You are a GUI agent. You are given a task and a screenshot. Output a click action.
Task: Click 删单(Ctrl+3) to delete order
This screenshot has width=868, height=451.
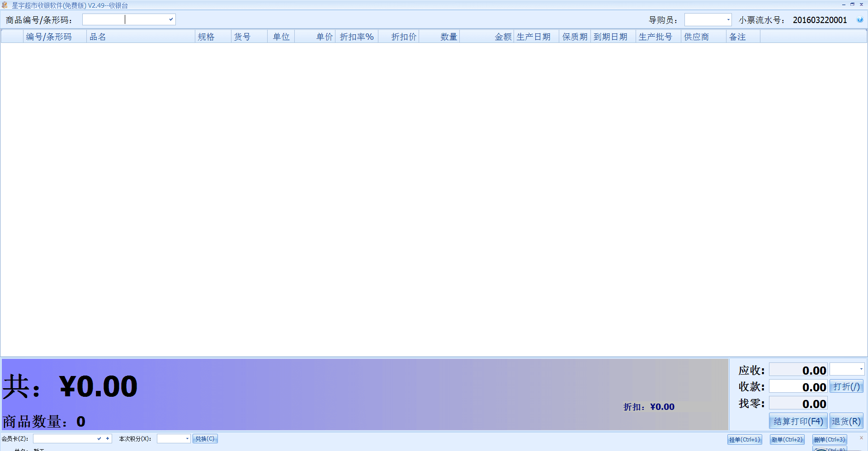tap(830, 439)
